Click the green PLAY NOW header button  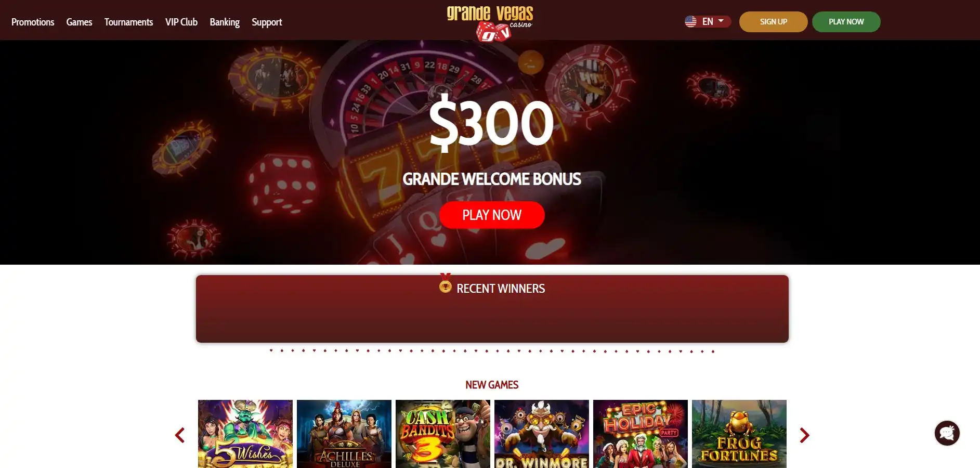coord(846,22)
